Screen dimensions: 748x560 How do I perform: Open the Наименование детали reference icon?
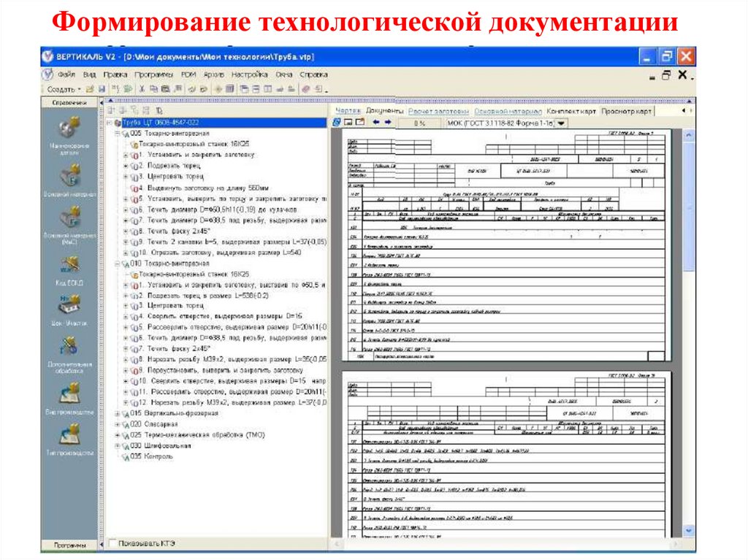tap(69, 129)
